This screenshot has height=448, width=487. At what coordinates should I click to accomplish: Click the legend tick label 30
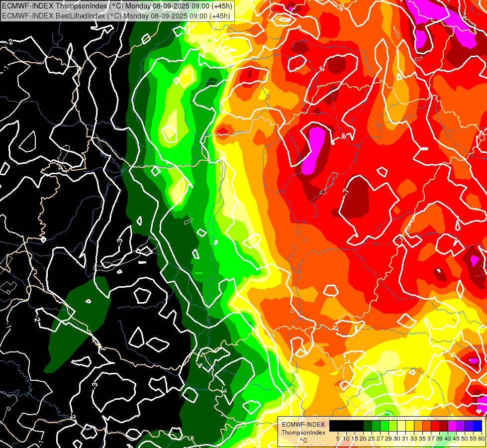397,439
